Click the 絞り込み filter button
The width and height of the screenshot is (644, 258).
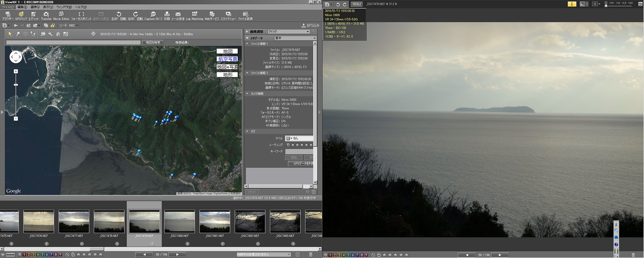(x=310, y=25)
